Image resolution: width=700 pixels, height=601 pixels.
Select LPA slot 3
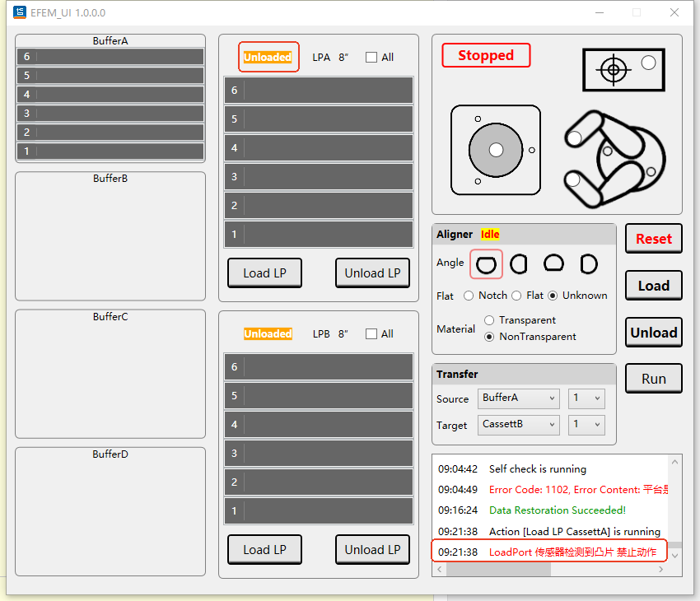click(319, 177)
